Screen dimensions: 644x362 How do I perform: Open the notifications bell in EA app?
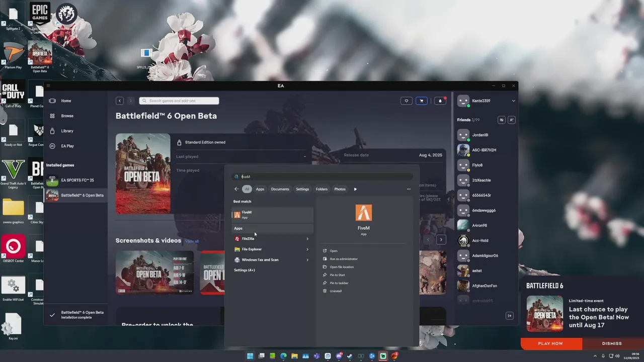[x=440, y=101]
